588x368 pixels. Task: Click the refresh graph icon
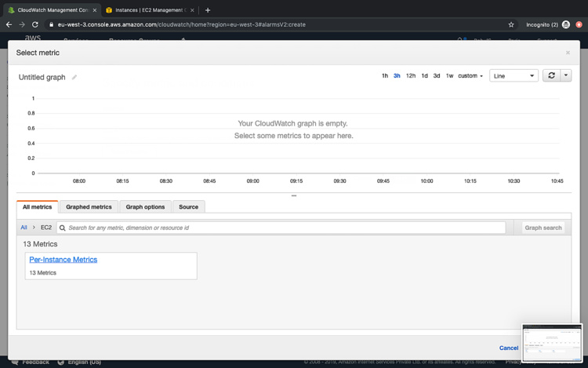[551, 76]
